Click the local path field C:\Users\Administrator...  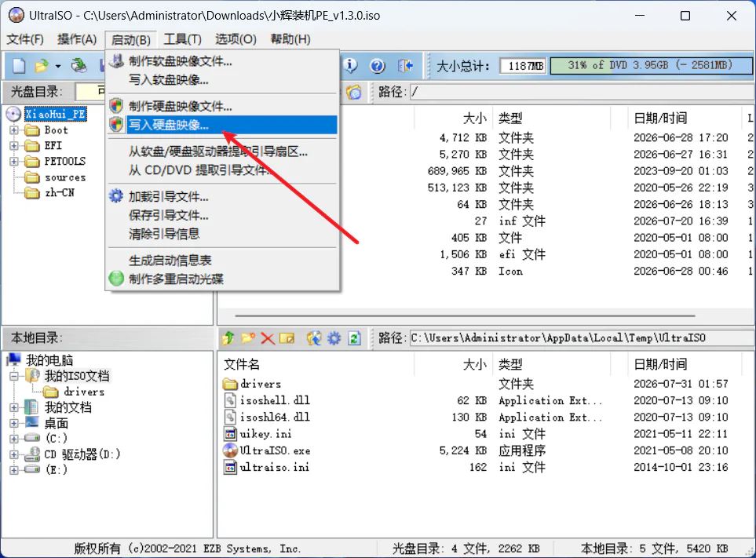tap(582, 338)
